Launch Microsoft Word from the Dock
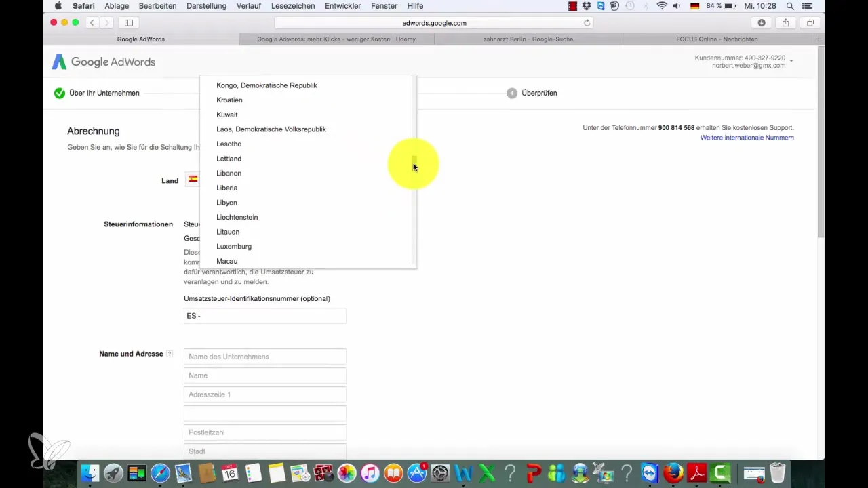The height and width of the screenshot is (488, 868). click(x=463, y=472)
